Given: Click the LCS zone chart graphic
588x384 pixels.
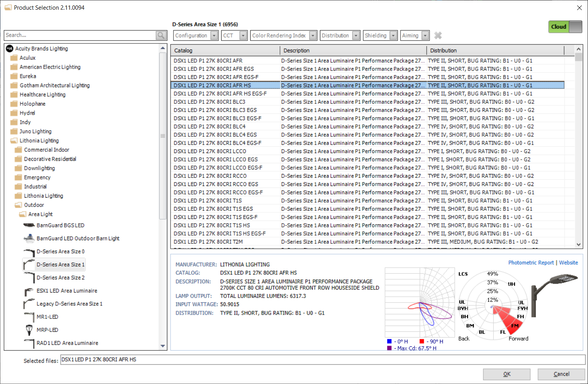Looking at the screenshot, I should pyautogui.click(x=493, y=305).
